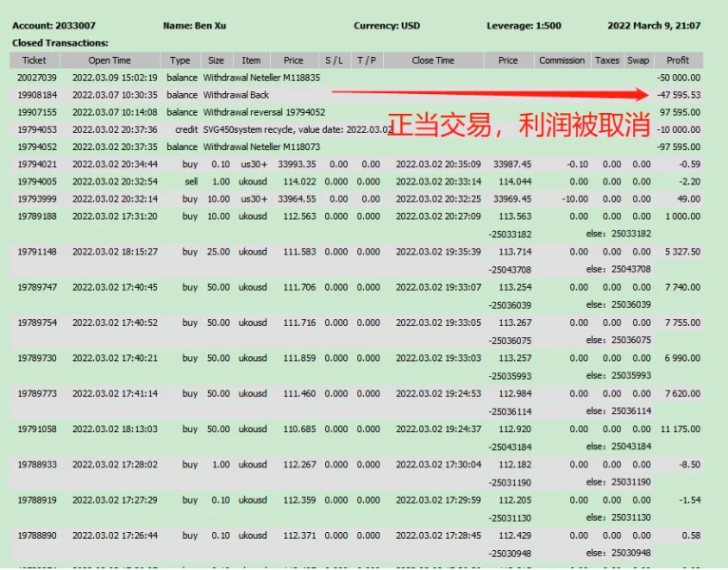Select the Open Time column header
Image resolution: width=728 pixels, height=570 pixels.
pos(109,60)
